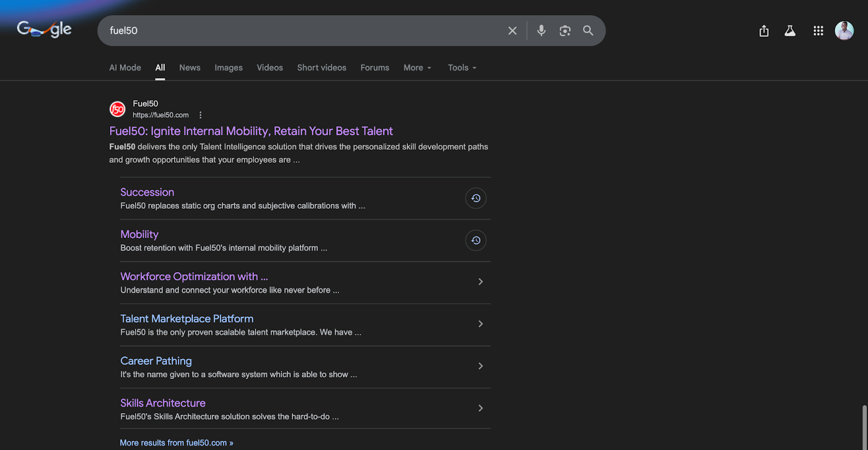Open the three-dot menu beside fuel50.com
The height and width of the screenshot is (450, 868).
pyautogui.click(x=200, y=115)
